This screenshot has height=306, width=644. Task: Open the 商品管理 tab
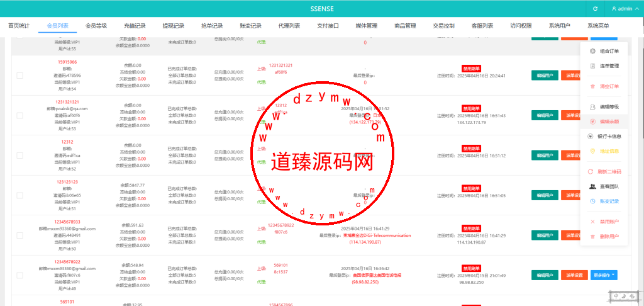(405, 25)
